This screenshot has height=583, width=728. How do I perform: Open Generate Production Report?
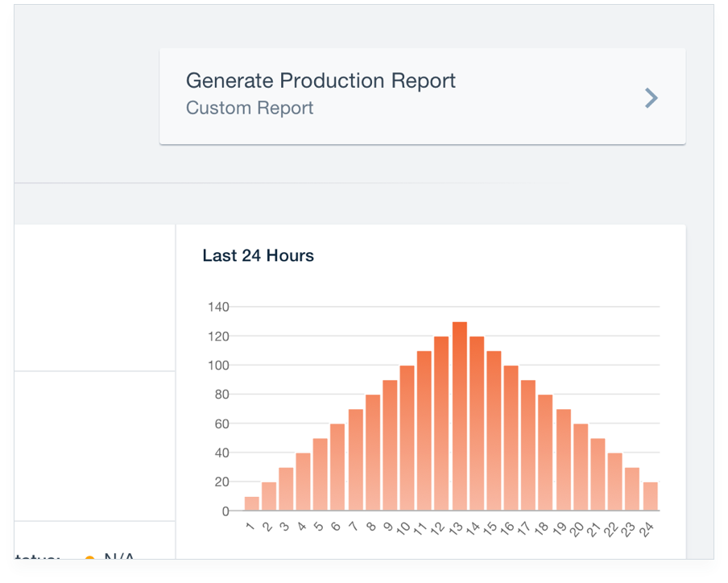click(x=321, y=81)
